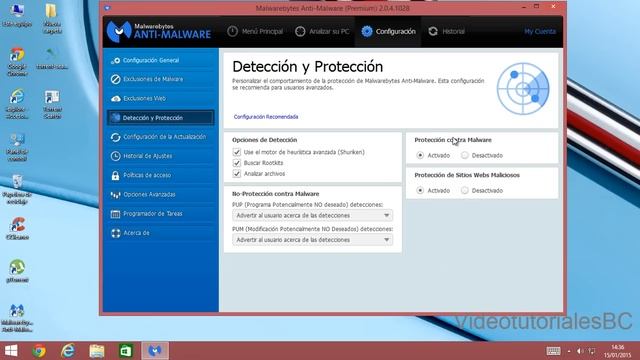Select the folder icon on the desktop
This screenshot has width=640, height=360.
(52, 19)
